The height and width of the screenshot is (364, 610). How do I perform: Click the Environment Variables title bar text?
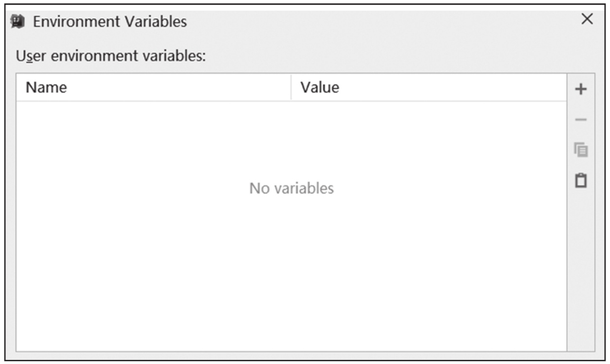point(110,22)
